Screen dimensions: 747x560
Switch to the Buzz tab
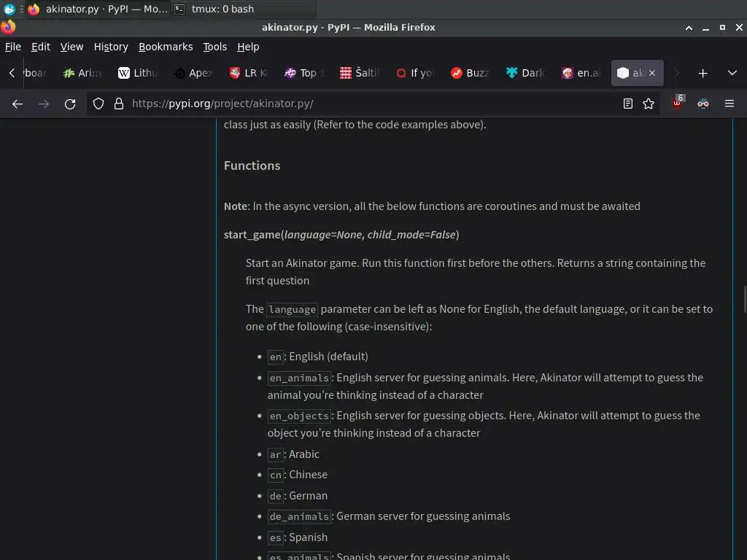click(471, 73)
